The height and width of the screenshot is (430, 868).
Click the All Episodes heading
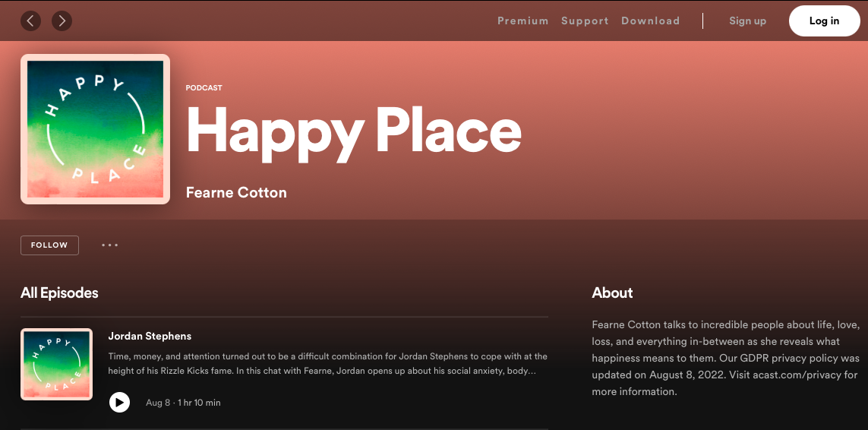(x=59, y=292)
